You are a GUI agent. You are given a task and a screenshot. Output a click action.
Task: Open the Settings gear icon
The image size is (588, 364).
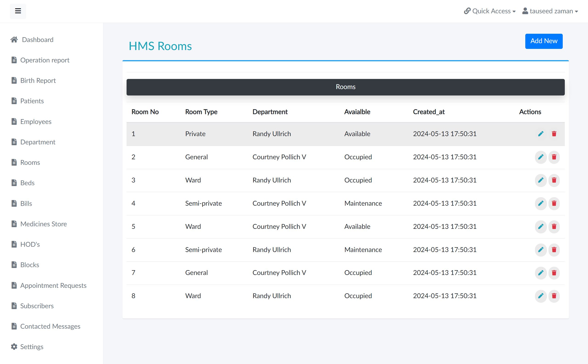[x=14, y=347]
